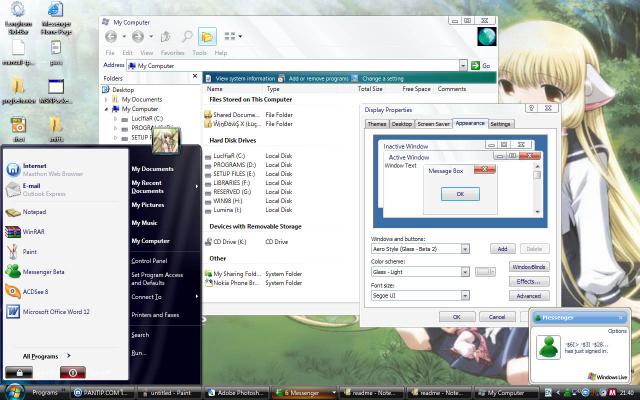Click the Back arrow in My Computer toolbar
Screen dimensions: 640x400
[111, 37]
